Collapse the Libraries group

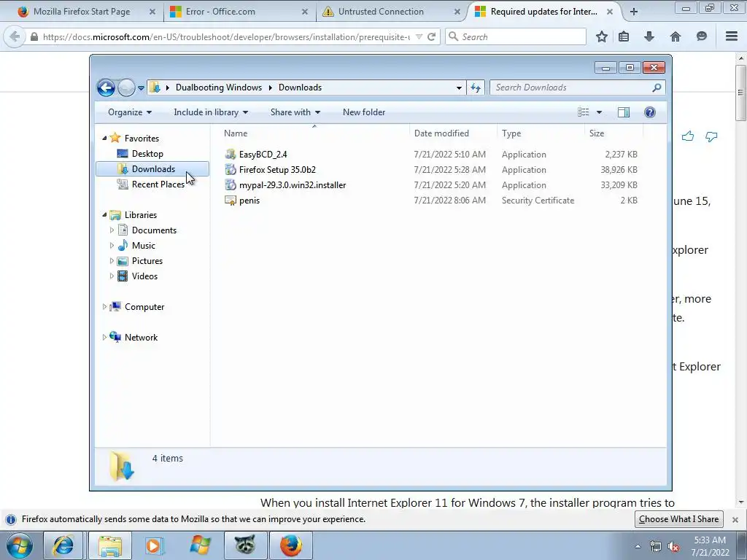[x=104, y=215]
